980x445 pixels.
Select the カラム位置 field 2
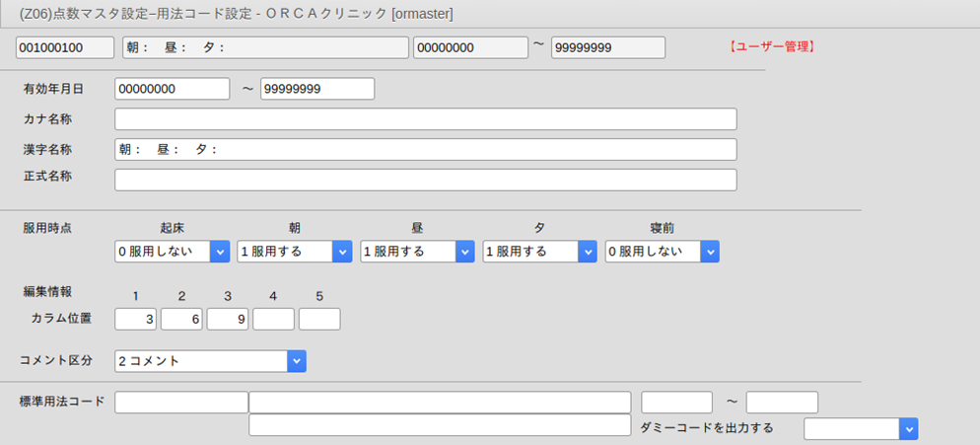pyautogui.click(x=181, y=319)
